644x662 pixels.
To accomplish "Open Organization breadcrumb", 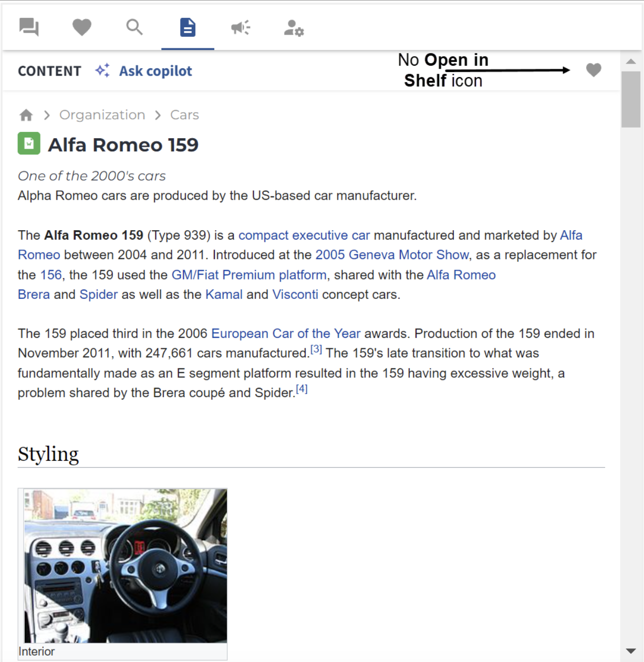I will (102, 115).
